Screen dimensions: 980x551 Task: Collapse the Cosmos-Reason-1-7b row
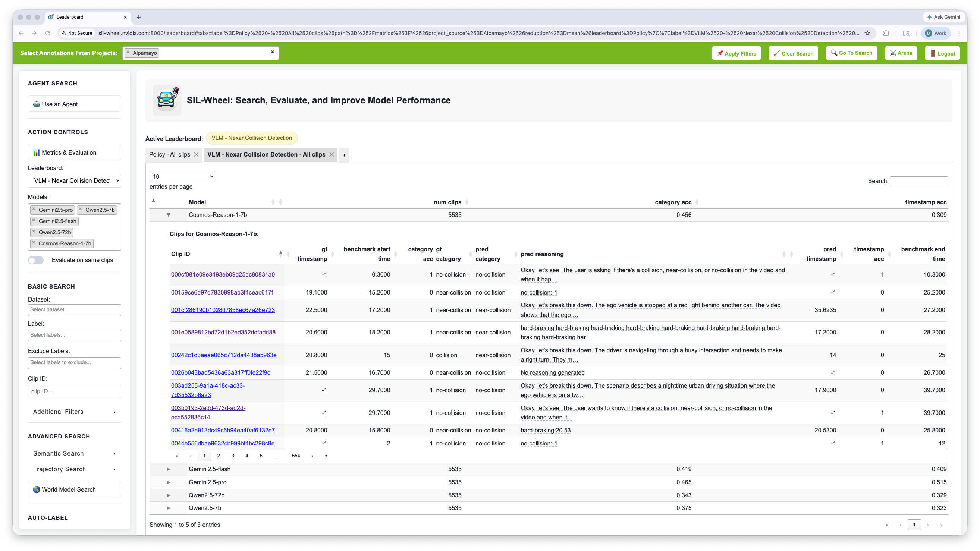tap(168, 215)
